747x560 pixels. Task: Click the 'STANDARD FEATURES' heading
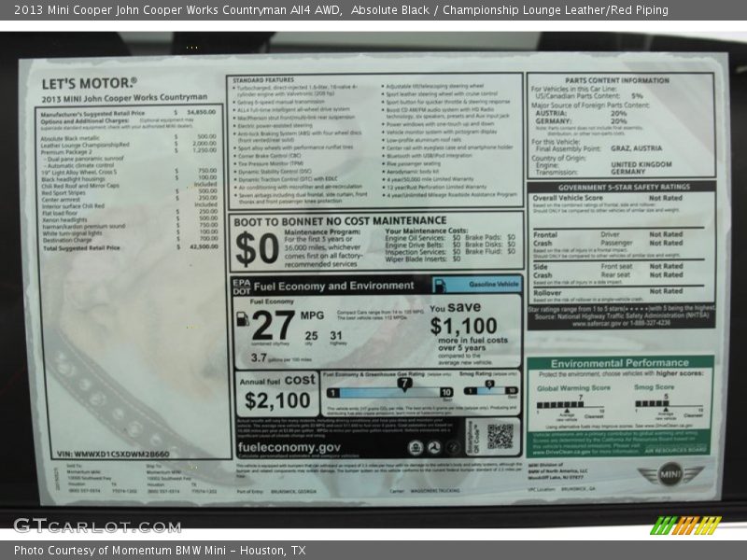[x=263, y=80]
